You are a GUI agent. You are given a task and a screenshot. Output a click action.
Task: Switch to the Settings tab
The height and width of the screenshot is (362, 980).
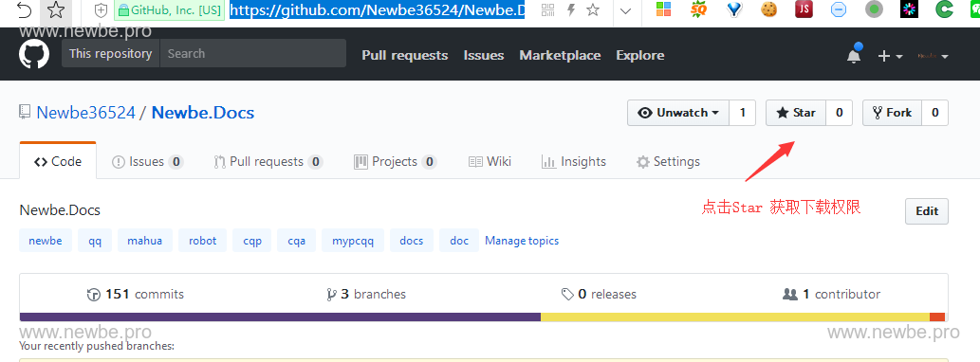click(x=668, y=162)
